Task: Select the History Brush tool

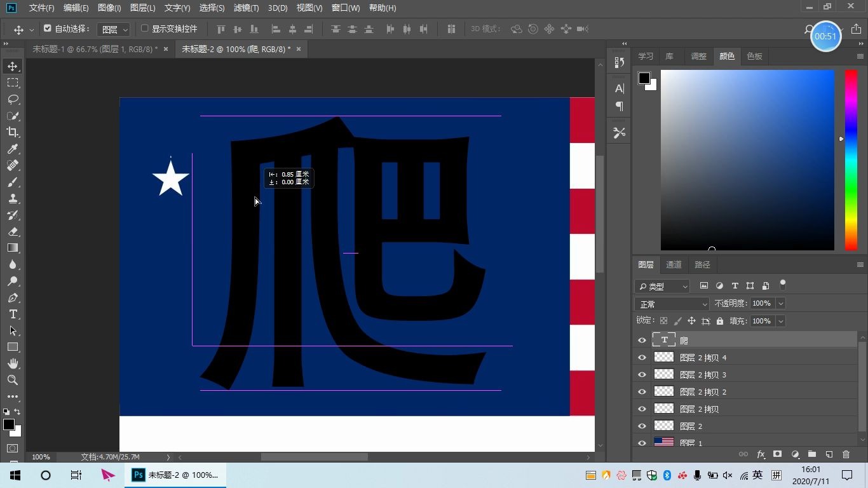Action: click(x=13, y=215)
